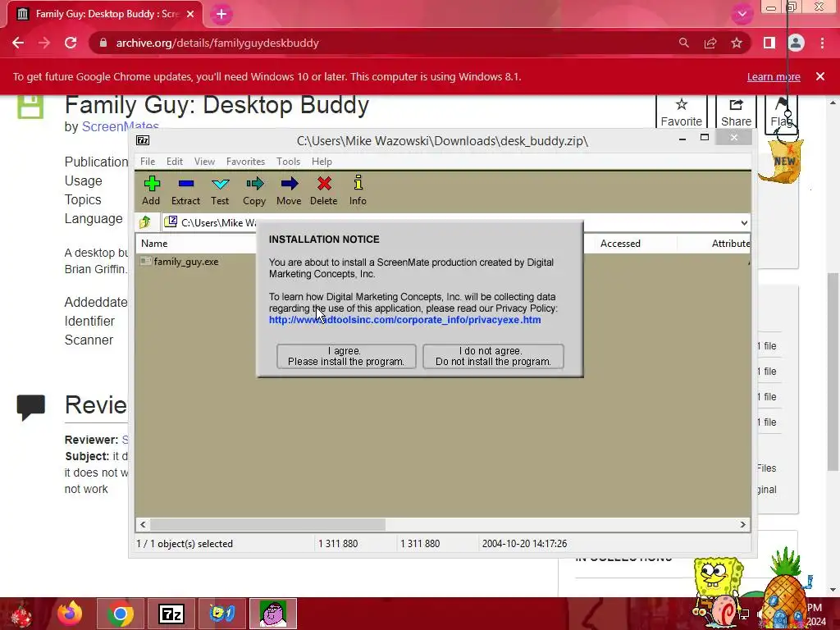Click the Info tool in 7-Zip
This screenshot has height=630, width=840.
click(x=358, y=190)
